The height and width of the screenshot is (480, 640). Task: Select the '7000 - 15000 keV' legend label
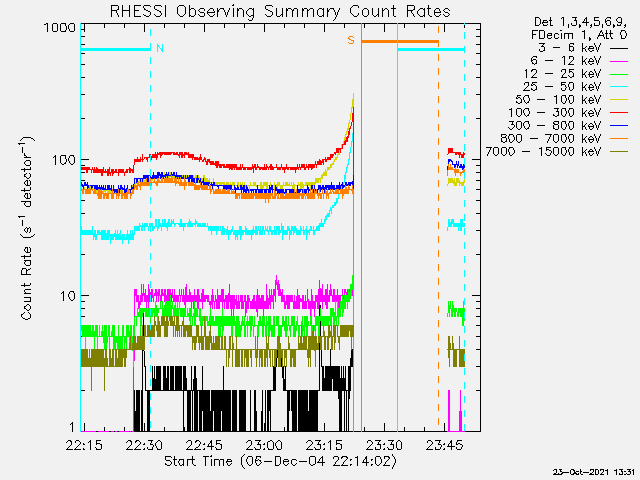tap(544, 152)
